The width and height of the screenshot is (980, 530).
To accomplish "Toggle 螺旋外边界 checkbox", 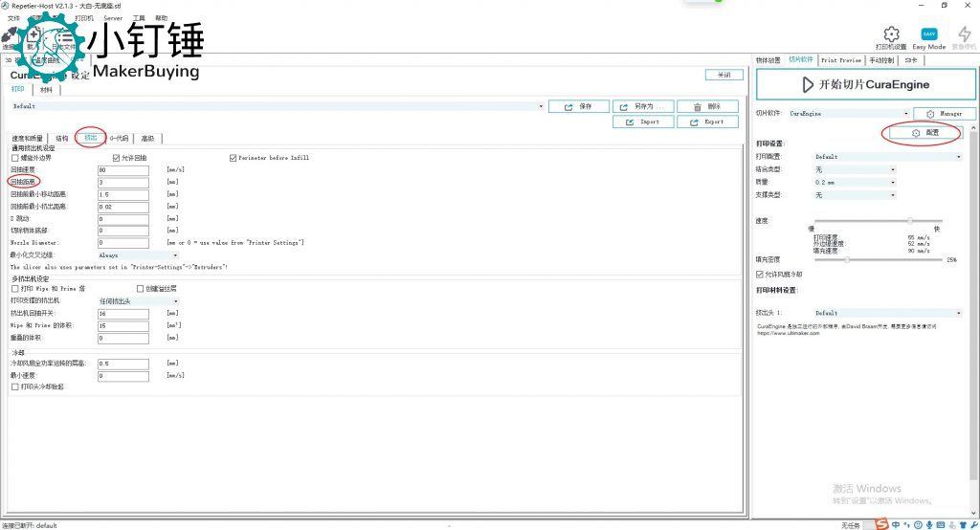I will click(15, 158).
